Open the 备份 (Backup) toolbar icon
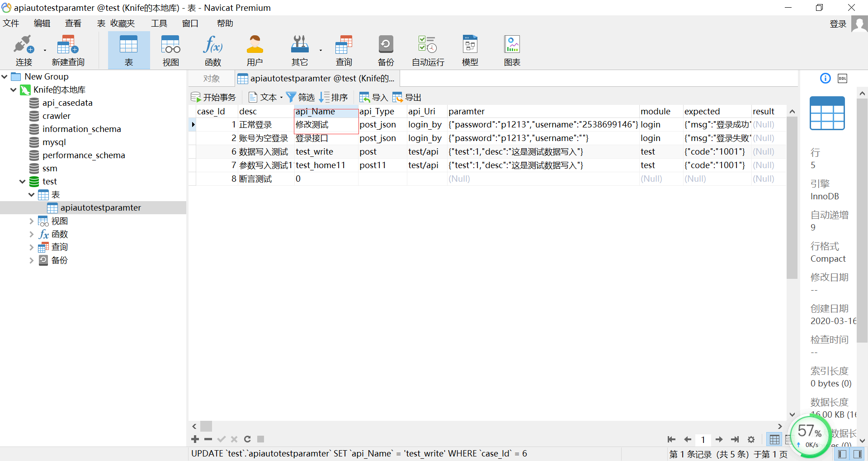This screenshot has height=461, width=868. [386, 50]
